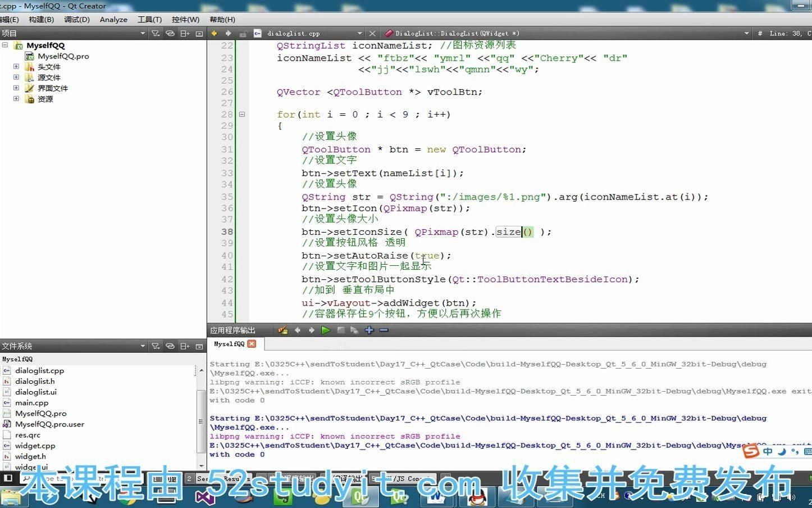Collapse the MyselfQQ project root node
This screenshot has width=812, height=508.
(x=5, y=45)
